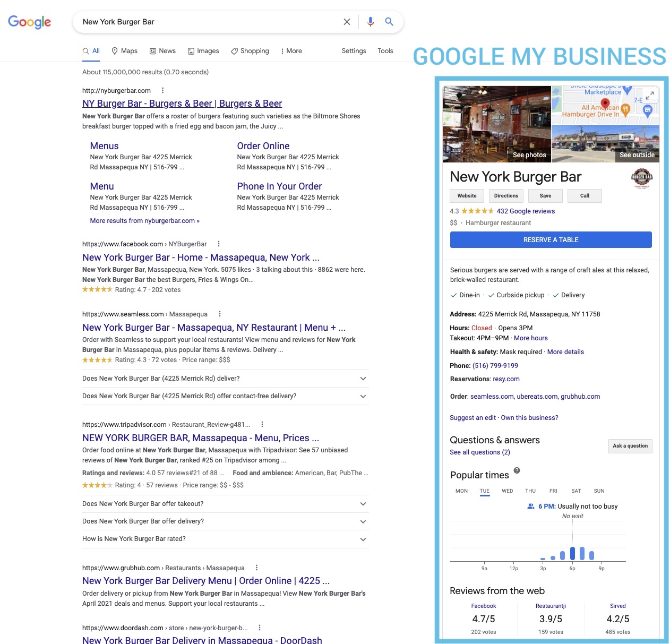Open 432 Google reviews link
The width and height of the screenshot is (670, 644).
[526, 211]
